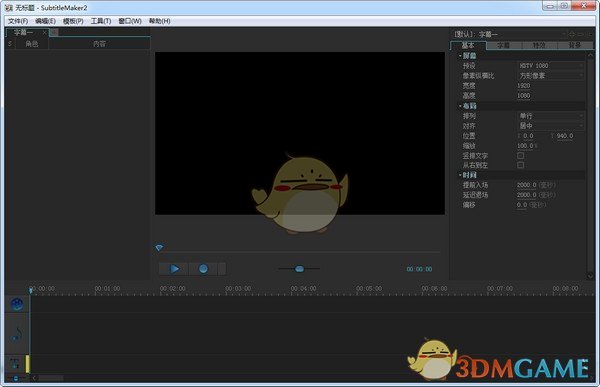Click the yellow subtitle track marker
This screenshot has width=600, height=387.
point(28,364)
